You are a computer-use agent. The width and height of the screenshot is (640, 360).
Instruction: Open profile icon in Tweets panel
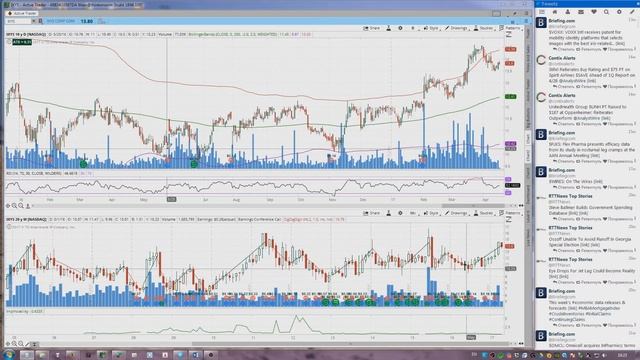tap(568, 12)
